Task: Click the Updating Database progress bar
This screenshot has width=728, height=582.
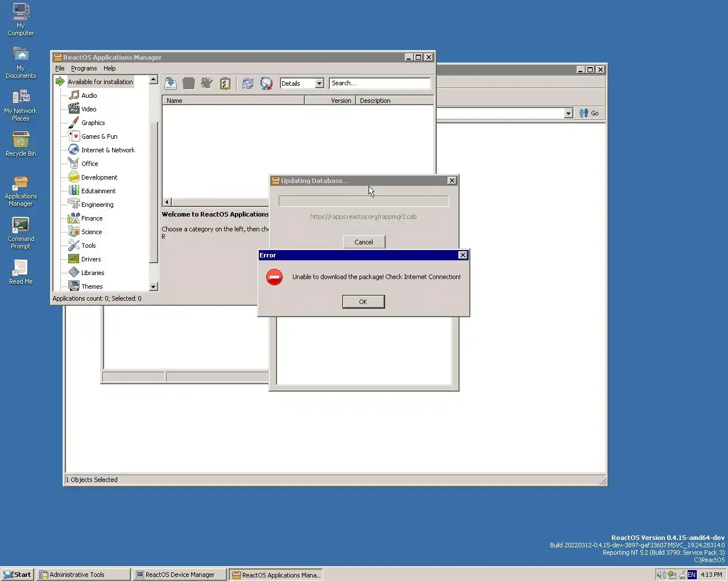Action: (363, 201)
